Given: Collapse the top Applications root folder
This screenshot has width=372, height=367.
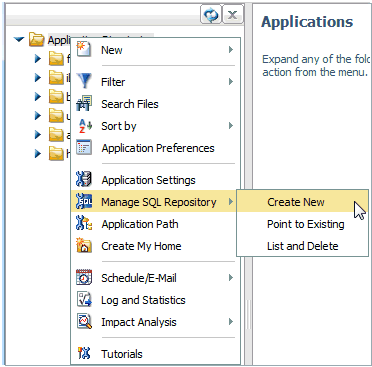Looking at the screenshot, I should (19, 40).
